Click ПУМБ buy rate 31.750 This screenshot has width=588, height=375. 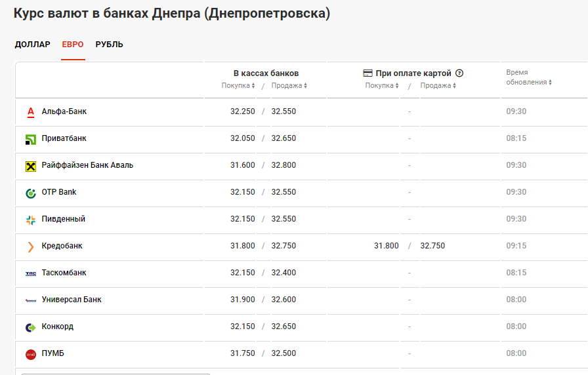tap(243, 353)
